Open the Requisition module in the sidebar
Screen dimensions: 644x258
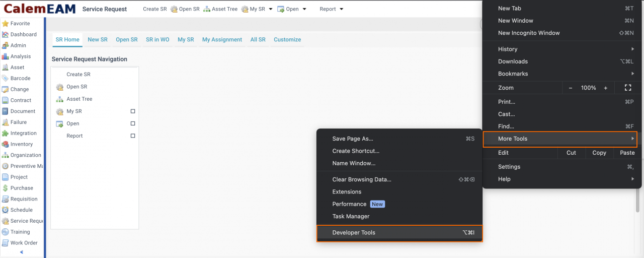click(20, 199)
